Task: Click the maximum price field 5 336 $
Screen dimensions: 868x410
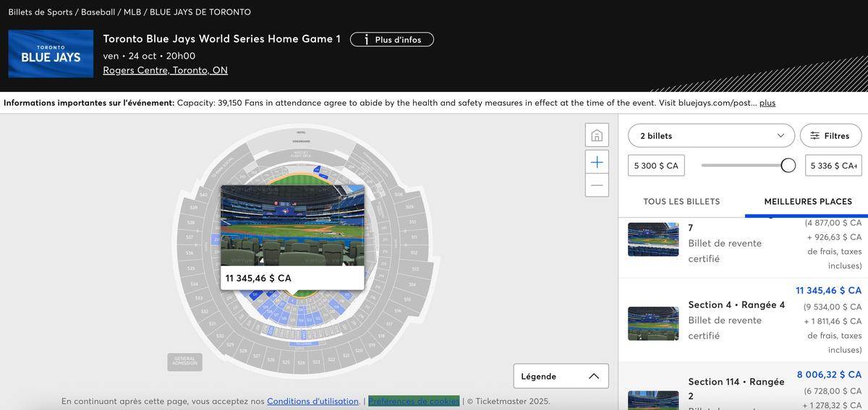Action: point(833,166)
